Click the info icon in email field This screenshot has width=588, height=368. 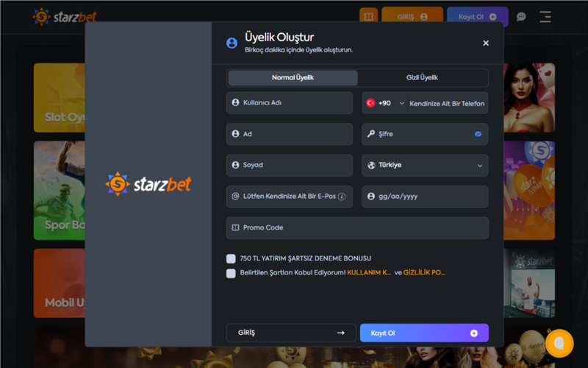coord(342,197)
